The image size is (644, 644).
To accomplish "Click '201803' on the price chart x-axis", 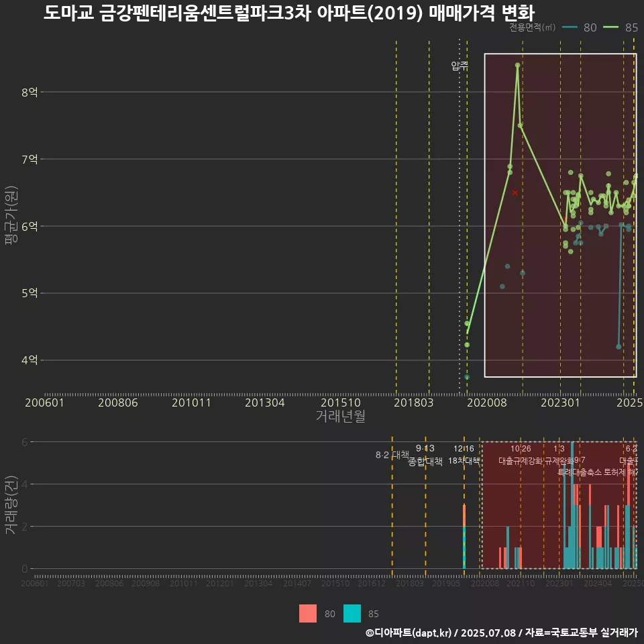I will tap(414, 402).
